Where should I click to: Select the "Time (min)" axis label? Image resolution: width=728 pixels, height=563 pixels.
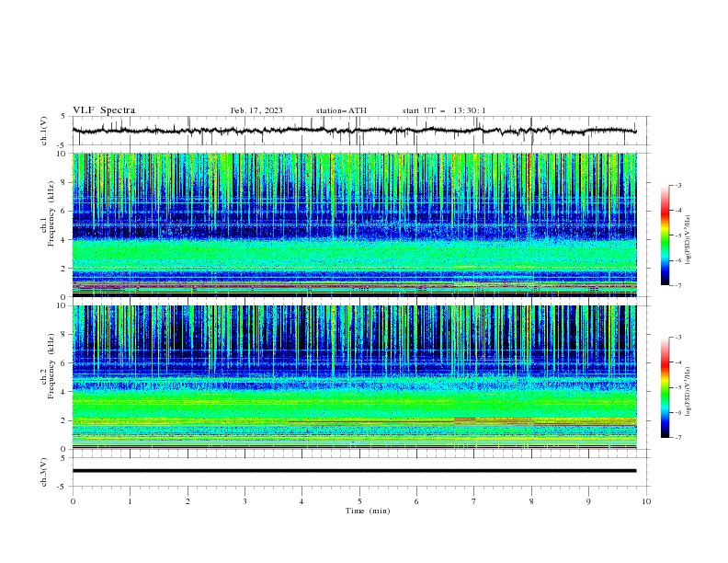(368, 511)
